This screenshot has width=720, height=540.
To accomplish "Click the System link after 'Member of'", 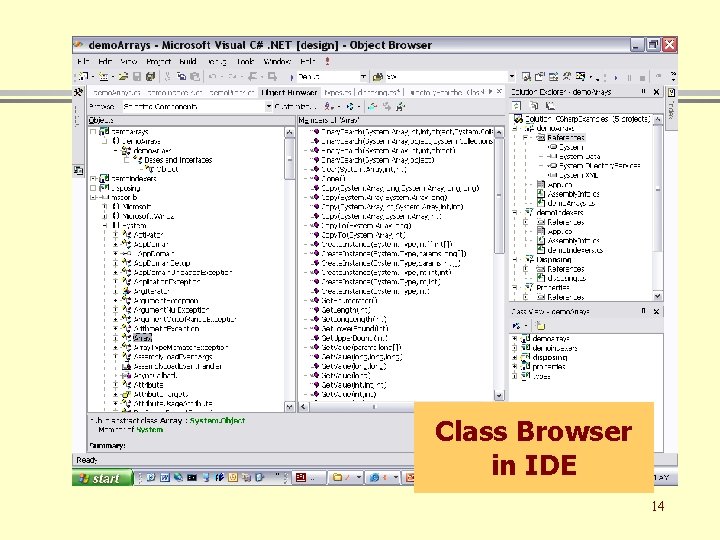I will 149,430.
